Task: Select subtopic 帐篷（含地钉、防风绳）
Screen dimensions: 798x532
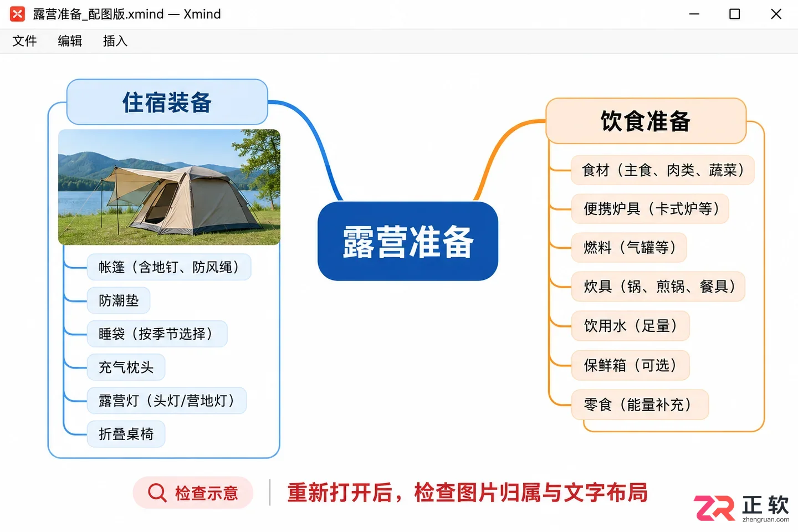Action: coord(169,267)
